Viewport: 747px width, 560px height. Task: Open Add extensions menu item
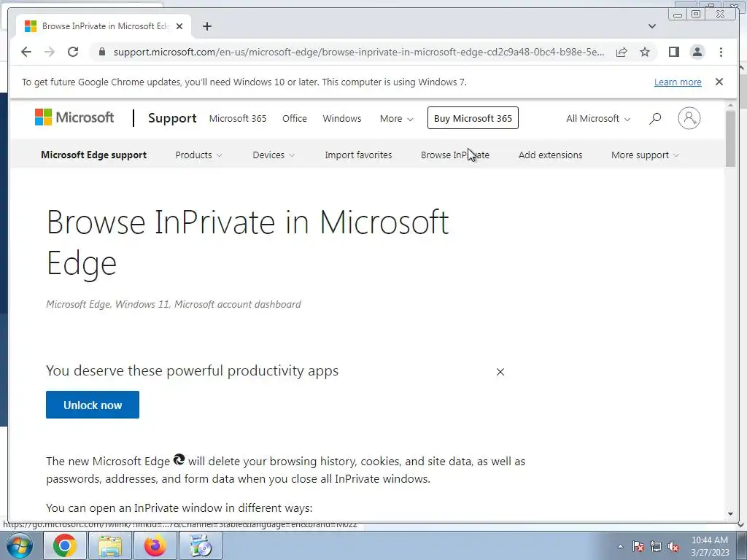pos(550,155)
